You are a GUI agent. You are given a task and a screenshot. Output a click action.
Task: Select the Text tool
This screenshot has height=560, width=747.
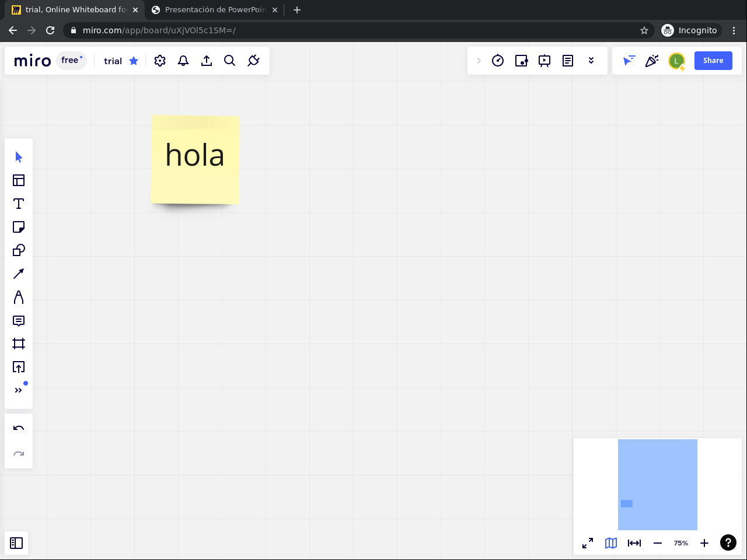point(19,204)
